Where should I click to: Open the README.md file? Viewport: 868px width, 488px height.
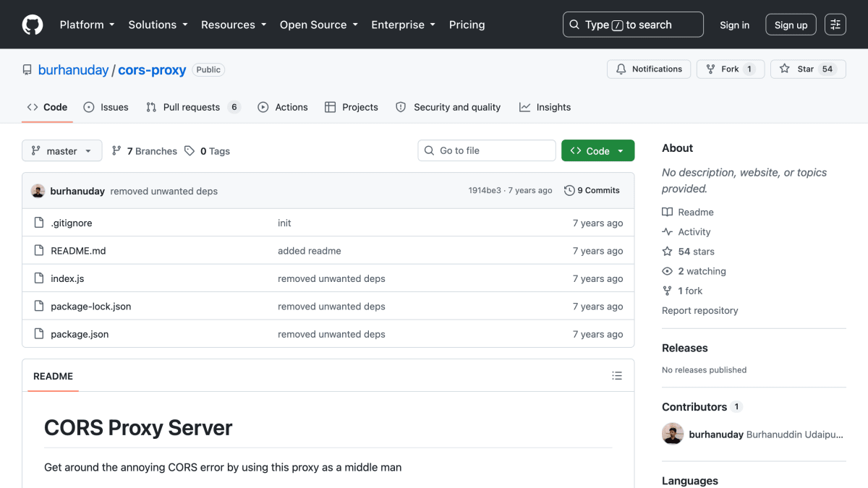[x=78, y=251]
